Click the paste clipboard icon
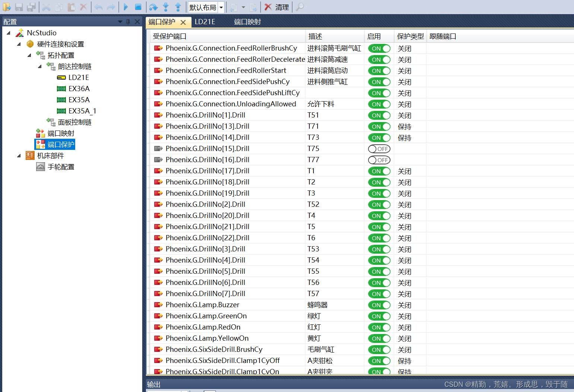 (71, 7)
